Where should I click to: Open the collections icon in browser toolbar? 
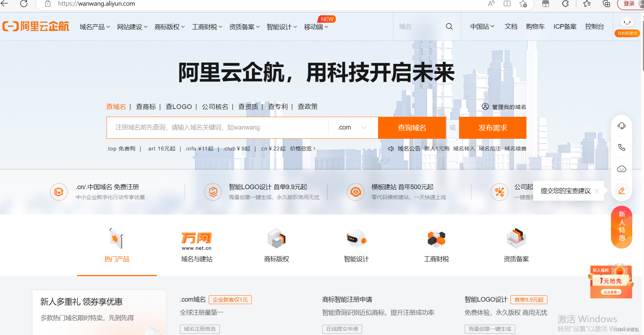click(606, 4)
